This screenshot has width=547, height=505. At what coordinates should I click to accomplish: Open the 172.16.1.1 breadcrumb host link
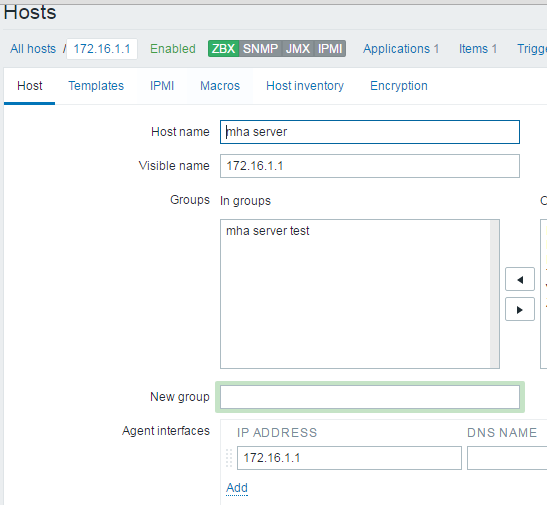(102, 49)
